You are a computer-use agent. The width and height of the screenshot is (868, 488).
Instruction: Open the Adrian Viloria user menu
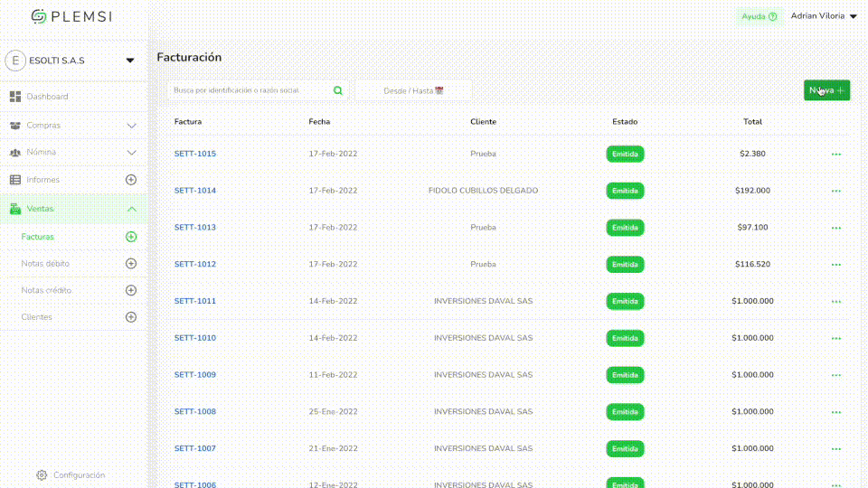click(824, 16)
